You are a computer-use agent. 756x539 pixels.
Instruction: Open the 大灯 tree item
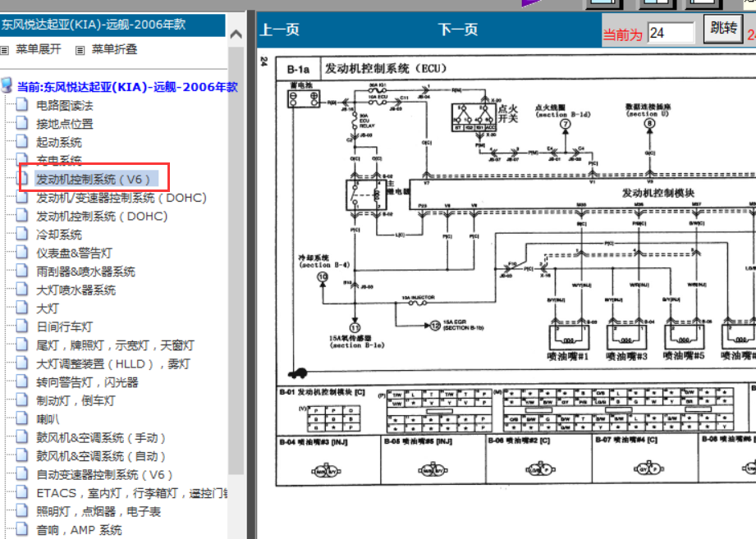tap(48, 308)
